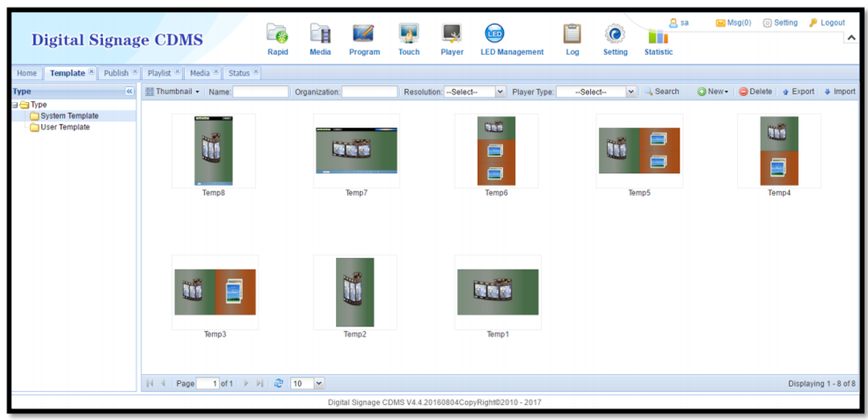The width and height of the screenshot is (868, 420).
Task: Open the Resolution dropdown
Action: pos(500,93)
